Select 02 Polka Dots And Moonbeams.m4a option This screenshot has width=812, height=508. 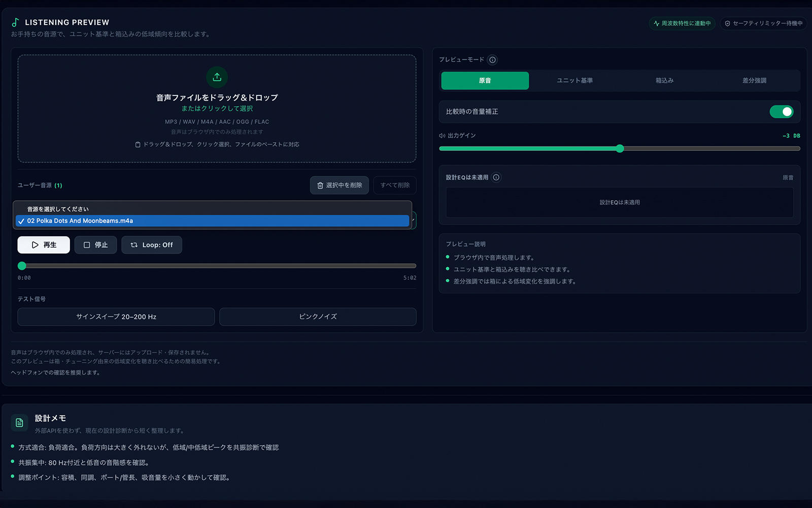pyautogui.click(x=212, y=221)
